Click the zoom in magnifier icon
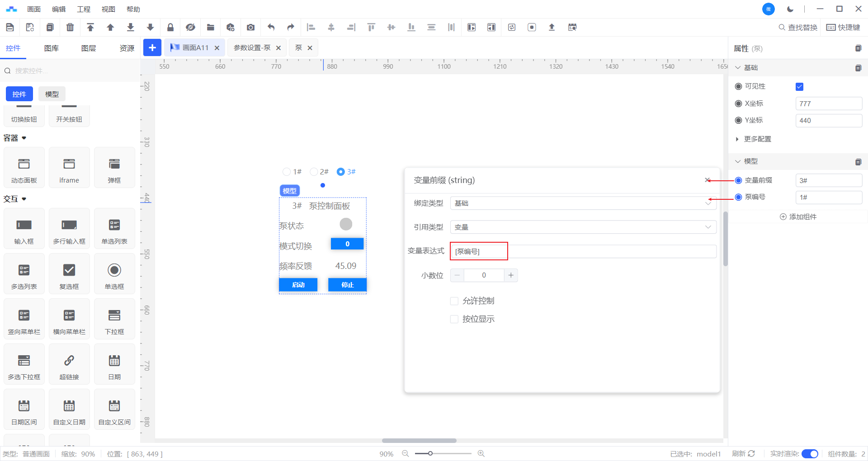 tap(481, 453)
